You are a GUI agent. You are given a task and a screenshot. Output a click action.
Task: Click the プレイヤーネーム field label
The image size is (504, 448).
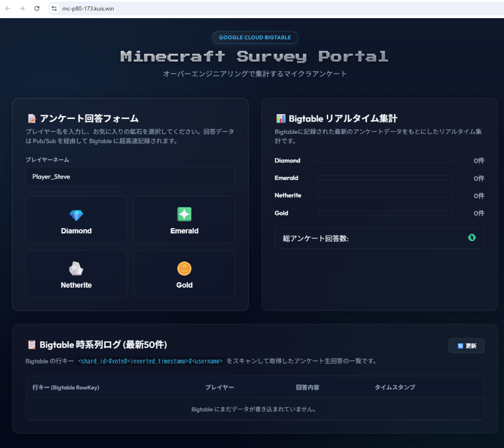tap(47, 160)
